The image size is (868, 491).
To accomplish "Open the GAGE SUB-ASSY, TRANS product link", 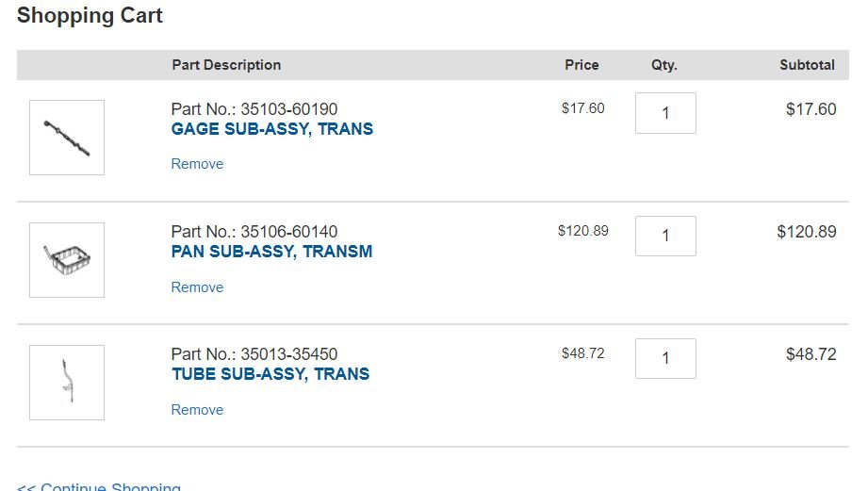I will (271, 129).
